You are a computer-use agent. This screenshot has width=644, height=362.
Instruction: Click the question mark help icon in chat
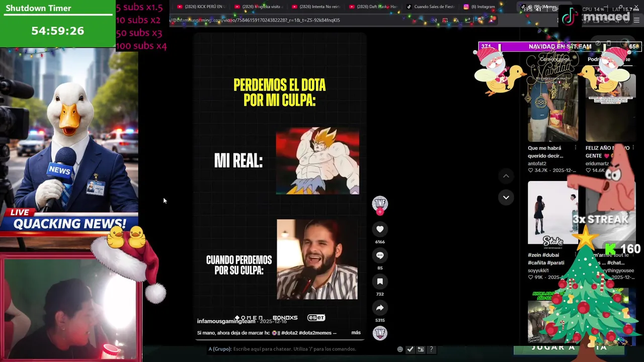click(x=431, y=349)
